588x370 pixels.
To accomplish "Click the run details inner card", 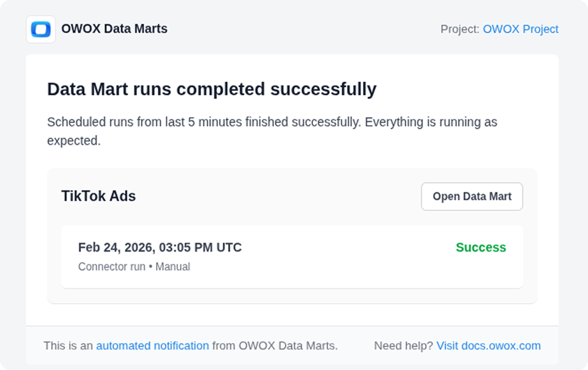I will tap(292, 256).
